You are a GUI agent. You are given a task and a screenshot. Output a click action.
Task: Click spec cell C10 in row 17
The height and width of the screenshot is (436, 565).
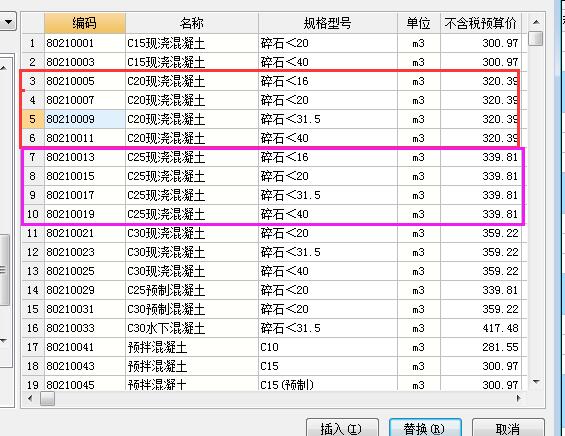pyautogui.click(x=328, y=347)
